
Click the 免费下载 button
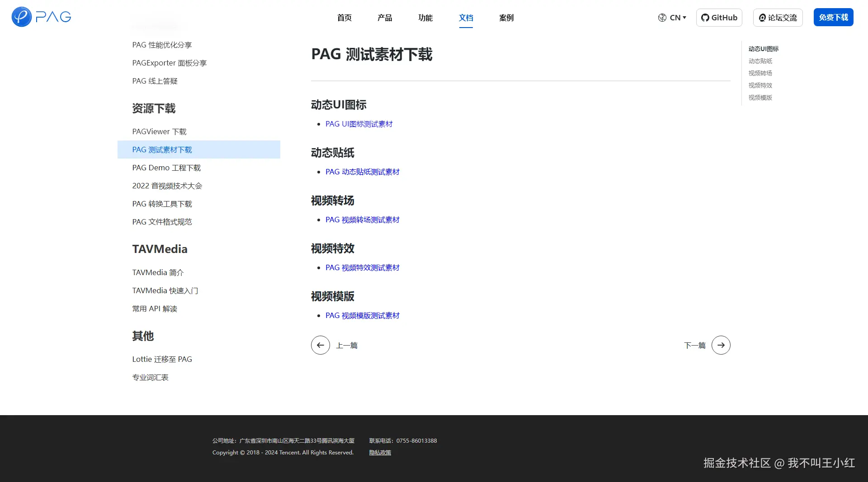coord(833,17)
